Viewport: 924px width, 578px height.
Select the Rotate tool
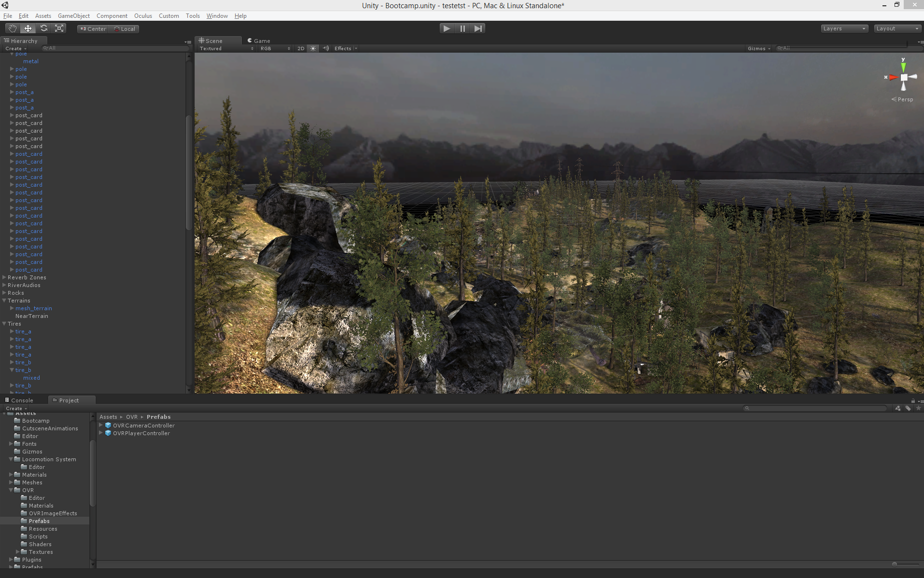coord(44,28)
